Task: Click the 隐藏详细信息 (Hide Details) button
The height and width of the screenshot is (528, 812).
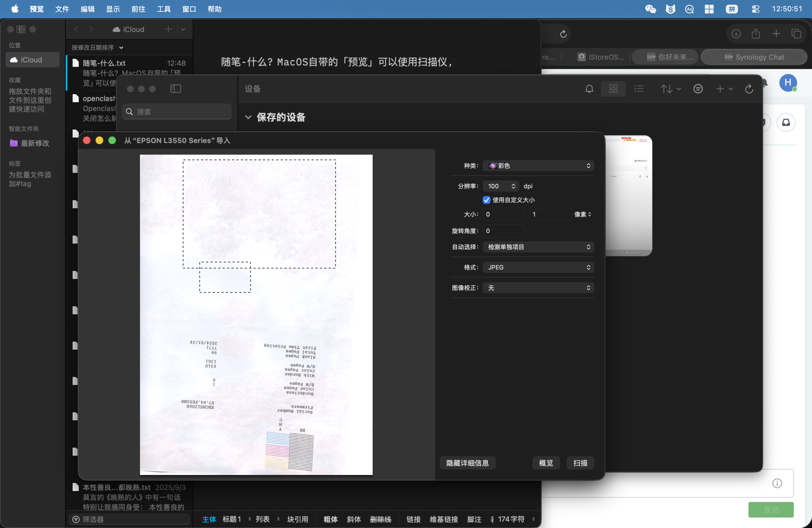Action: 467,463
